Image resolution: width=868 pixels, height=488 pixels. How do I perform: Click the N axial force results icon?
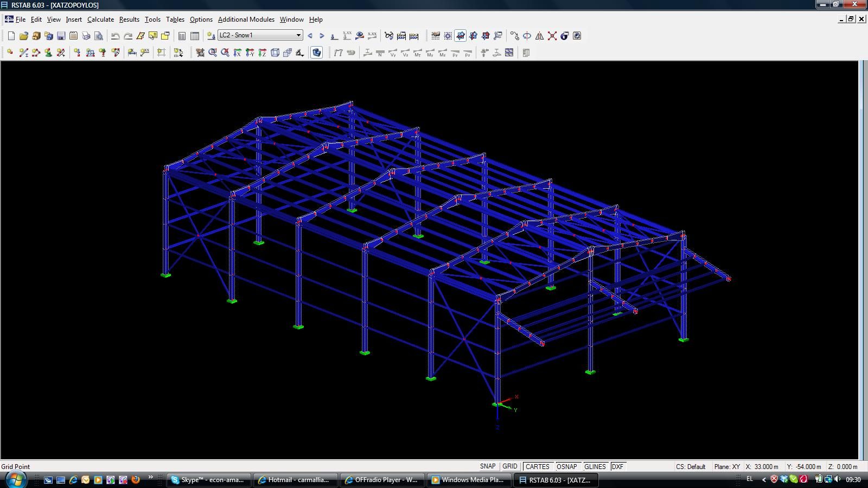tap(380, 53)
